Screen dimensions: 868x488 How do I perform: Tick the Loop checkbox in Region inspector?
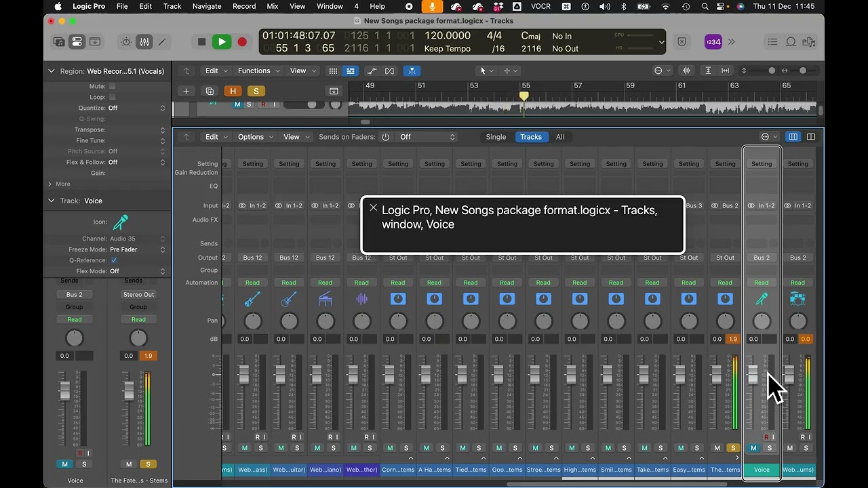point(113,97)
